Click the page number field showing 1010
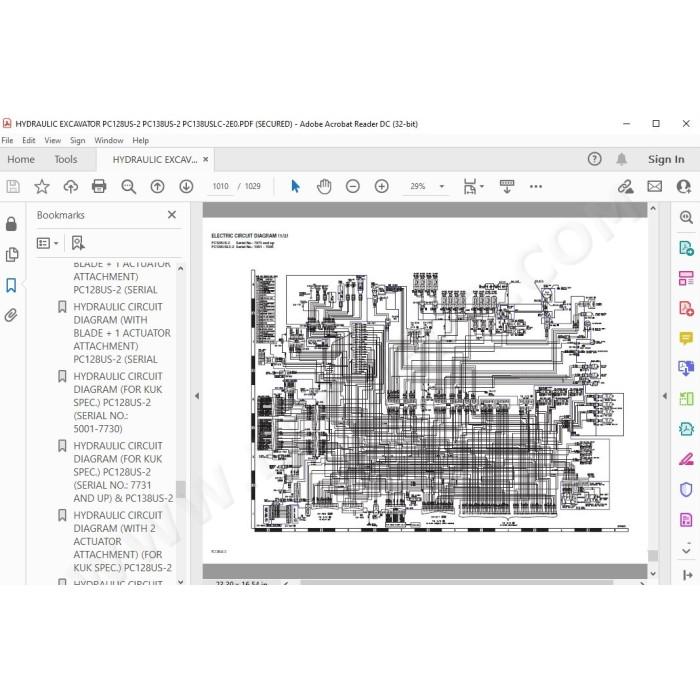Viewport: 700px width, 700px height. pos(221,186)
